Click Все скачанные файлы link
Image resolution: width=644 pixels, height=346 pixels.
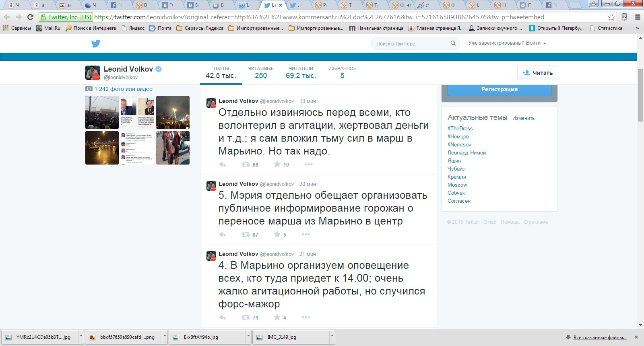point(600,337)
